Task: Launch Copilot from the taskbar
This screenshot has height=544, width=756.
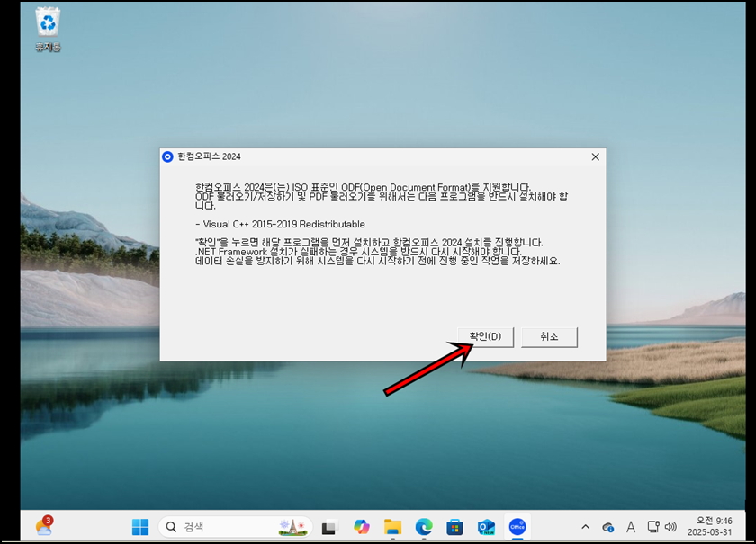Action: (x=361, y=527)
